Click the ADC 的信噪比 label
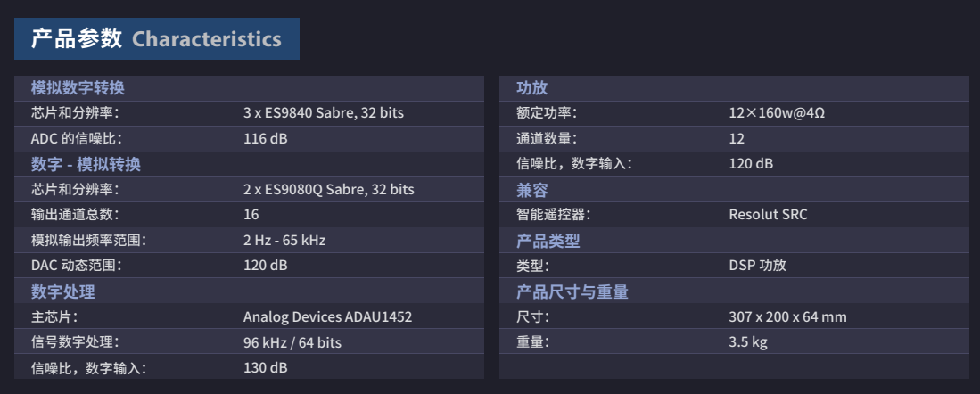Image resolution: width=980 pixels, height=394 pixels. pyautogui.click(x=76, y=139)
